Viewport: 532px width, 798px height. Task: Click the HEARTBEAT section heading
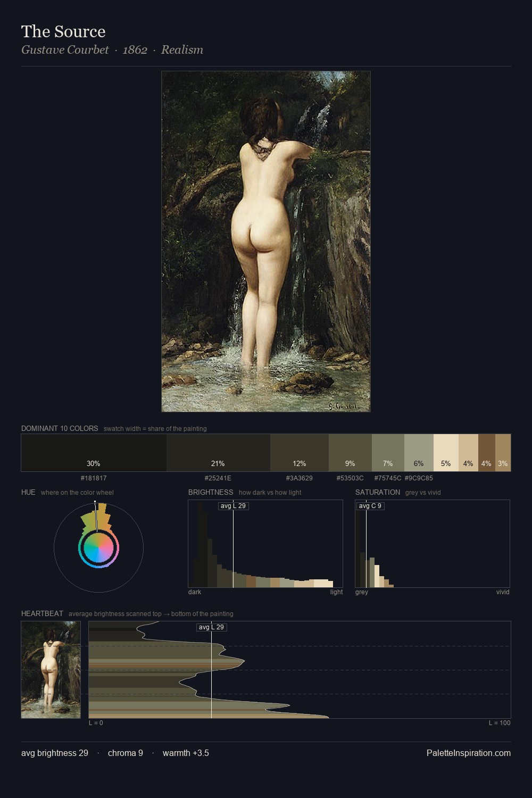[42, 613]
